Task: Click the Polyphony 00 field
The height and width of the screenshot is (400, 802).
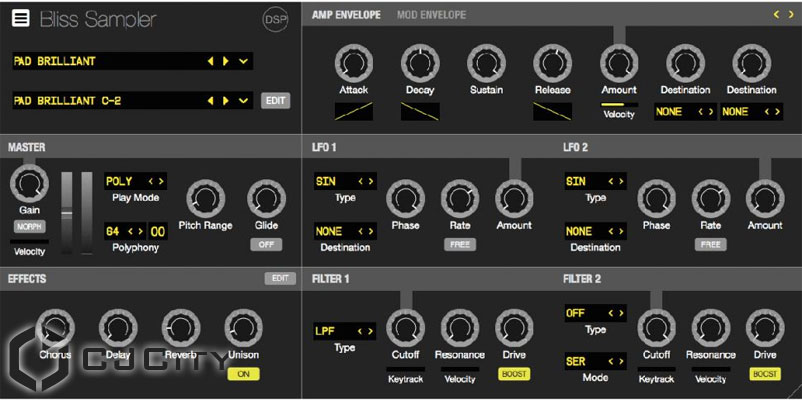Action: tap(158, 231)
